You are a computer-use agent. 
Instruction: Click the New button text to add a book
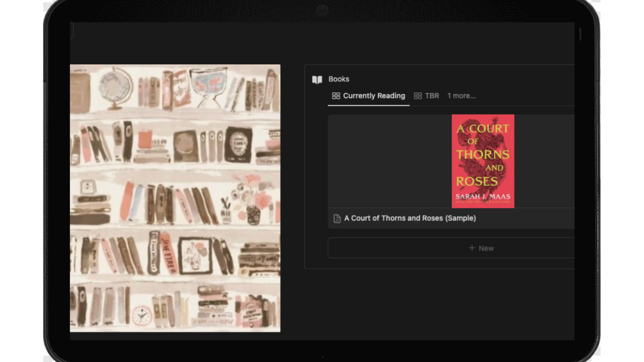click(486, 249)
